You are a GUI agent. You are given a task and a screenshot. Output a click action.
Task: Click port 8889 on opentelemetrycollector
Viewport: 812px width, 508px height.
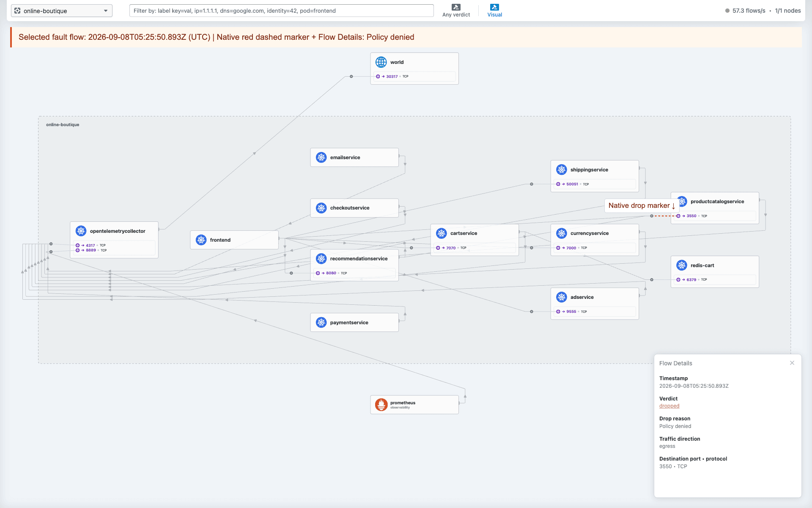pos(91,250)
